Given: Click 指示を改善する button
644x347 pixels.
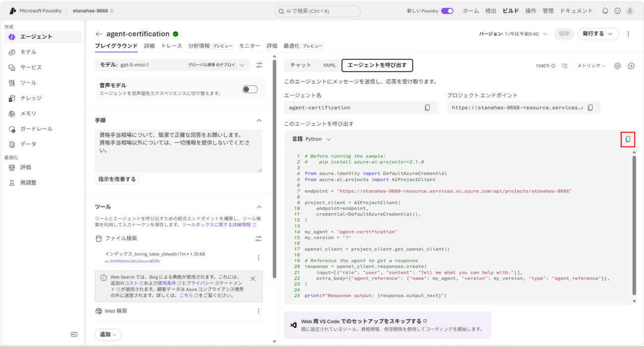Looking at the screenshot, I should (117, 179).
